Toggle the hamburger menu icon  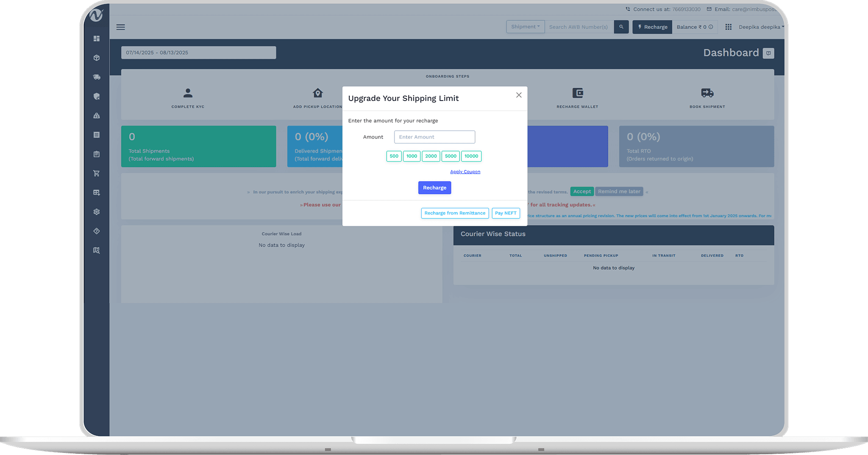(121, 27)
